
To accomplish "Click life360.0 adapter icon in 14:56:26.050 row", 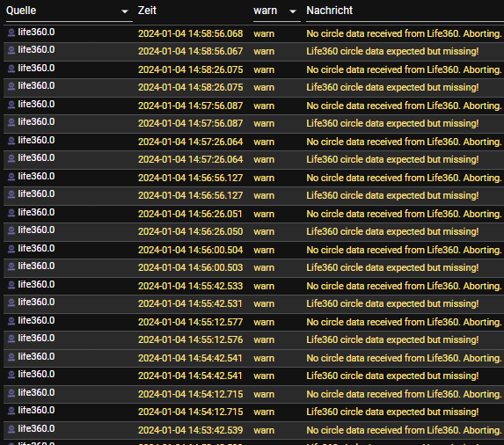I will 11,230.
